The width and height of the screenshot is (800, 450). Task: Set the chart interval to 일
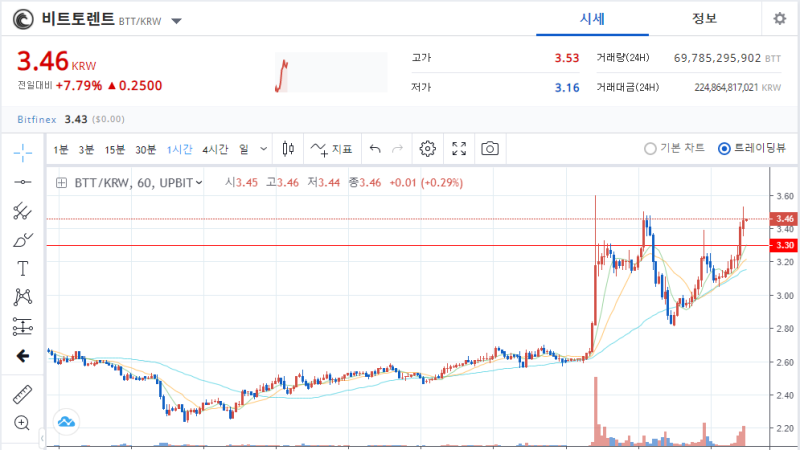tap(244, 149)
